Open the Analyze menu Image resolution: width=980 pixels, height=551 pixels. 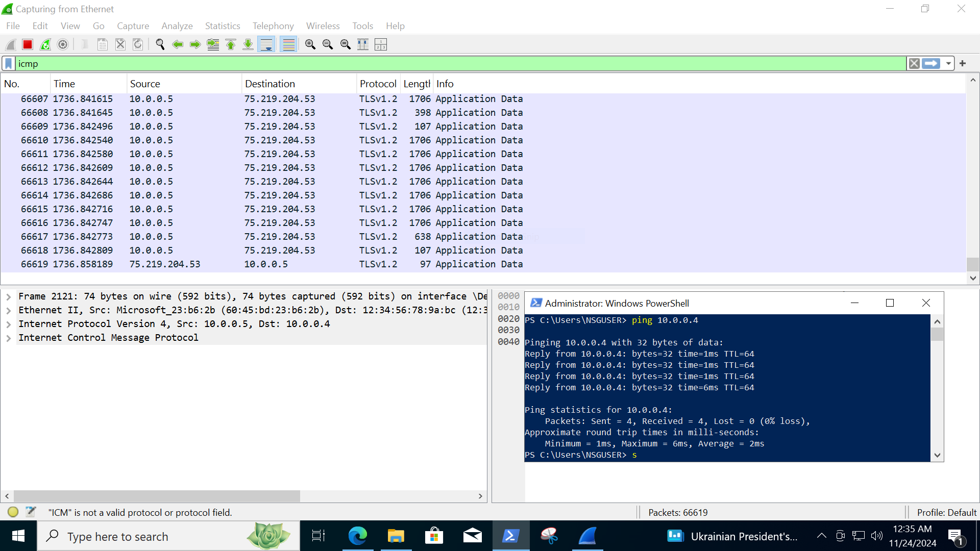177,26
